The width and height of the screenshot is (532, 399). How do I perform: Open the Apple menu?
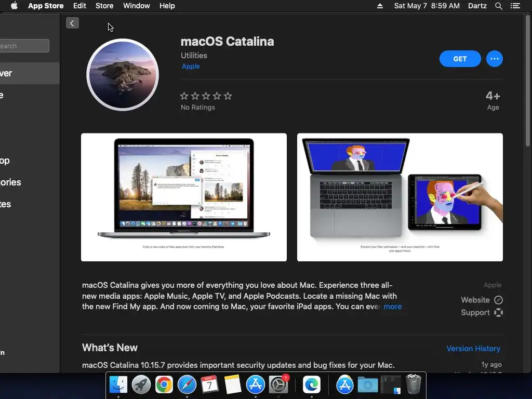point(14,6)
